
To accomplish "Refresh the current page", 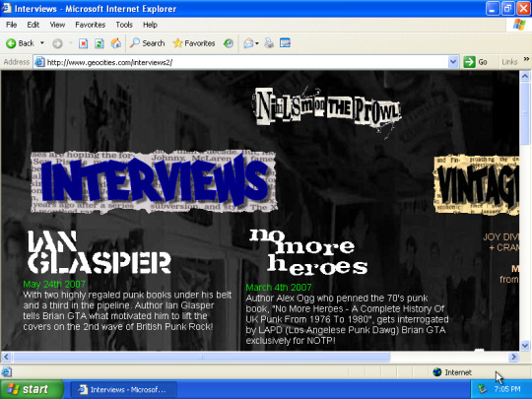I will click(100, 43).
